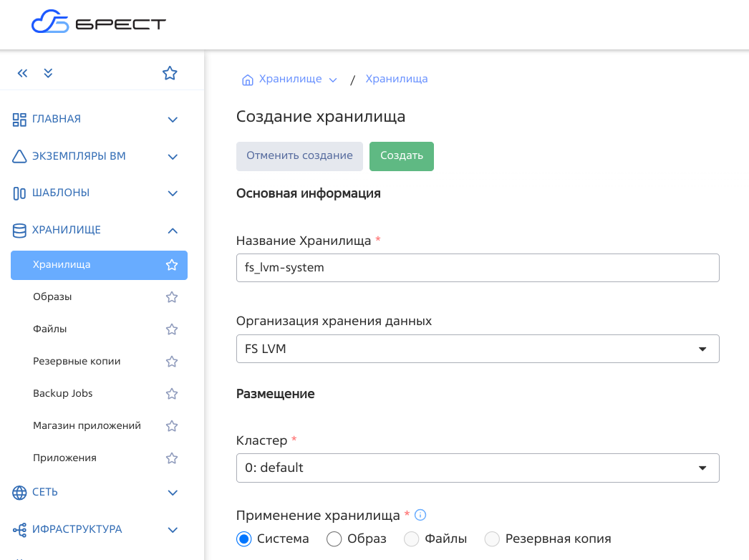This screenshot has width=749, height=560.
Task: Select the ХРАНИЛИЩЕ database icon
Action: [18, 230]
